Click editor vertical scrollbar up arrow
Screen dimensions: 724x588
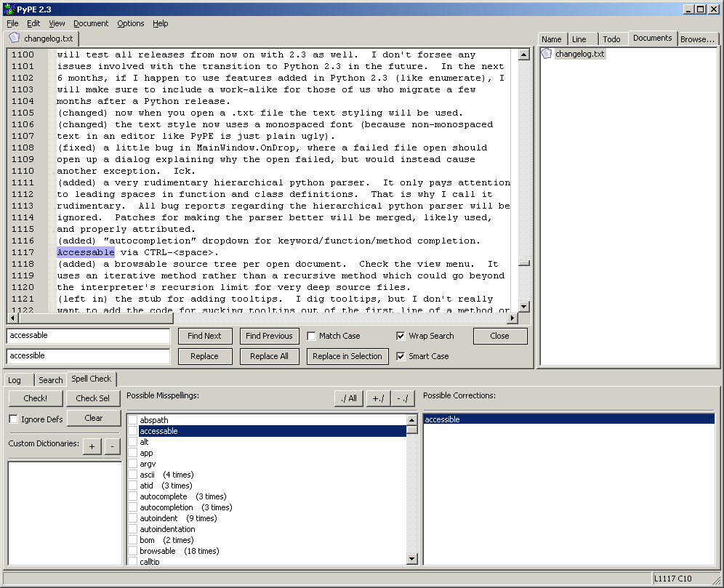[523, 55]
